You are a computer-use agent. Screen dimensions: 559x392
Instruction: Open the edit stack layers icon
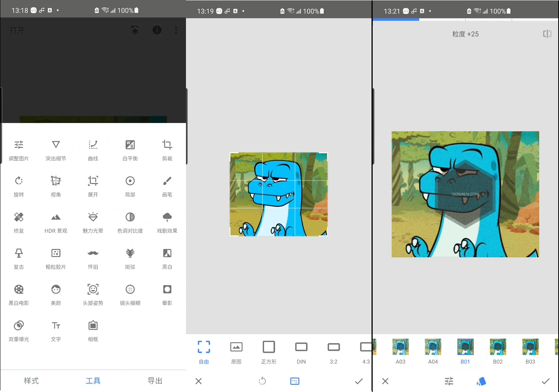(x=135, y=30)
